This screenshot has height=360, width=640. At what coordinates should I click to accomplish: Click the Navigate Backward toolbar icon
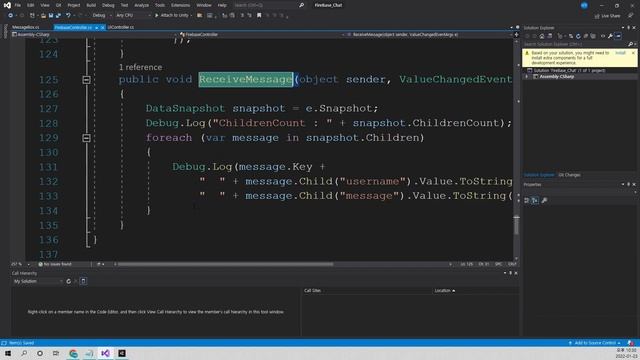pyautogui.click(x=10, y=16)
